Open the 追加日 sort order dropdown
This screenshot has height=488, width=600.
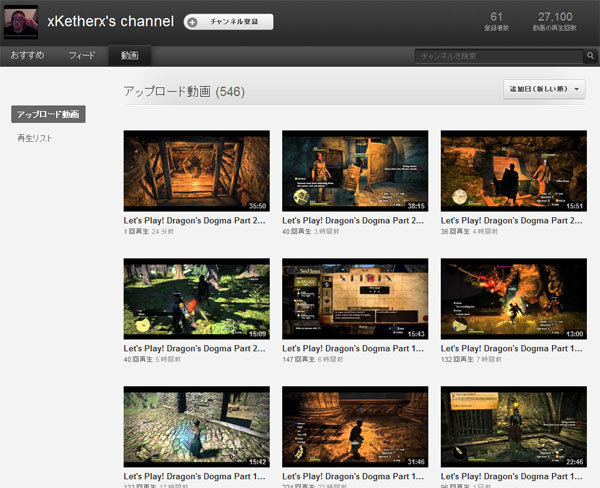[544, 89]
